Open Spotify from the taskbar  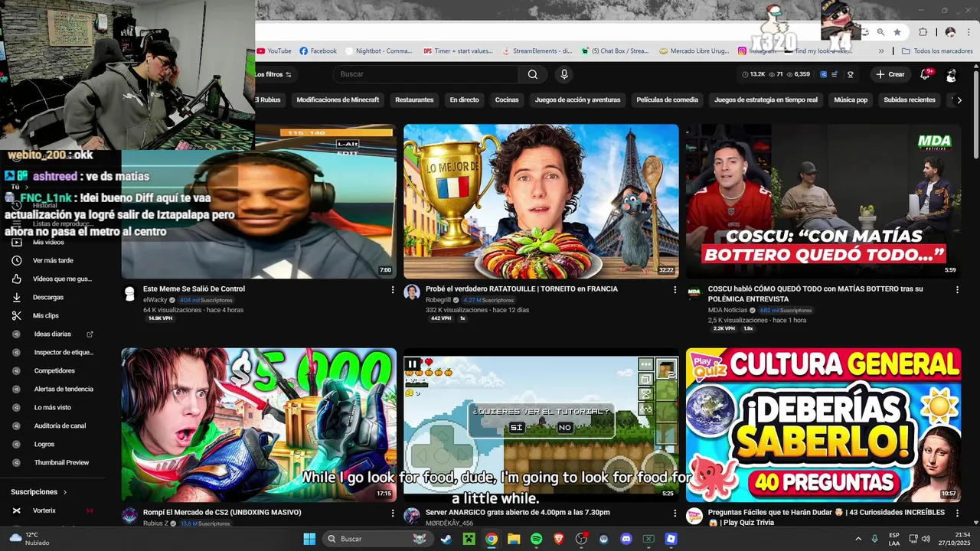(536, 539)
